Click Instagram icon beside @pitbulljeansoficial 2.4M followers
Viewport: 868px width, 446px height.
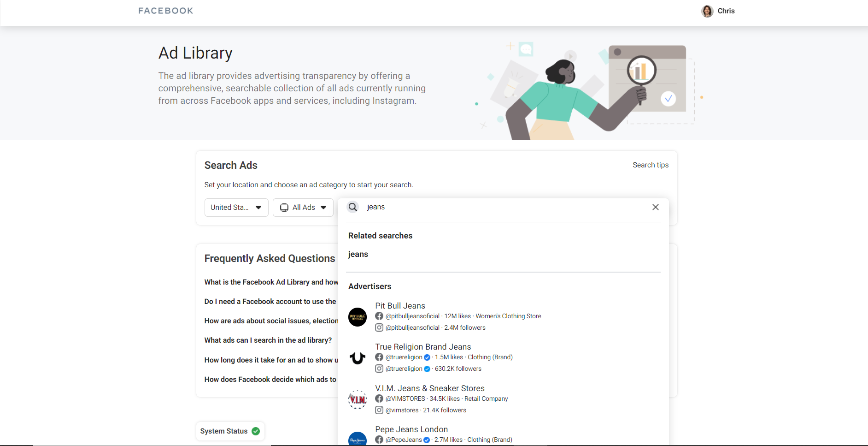pyautogui.click(x=379, y=327)
